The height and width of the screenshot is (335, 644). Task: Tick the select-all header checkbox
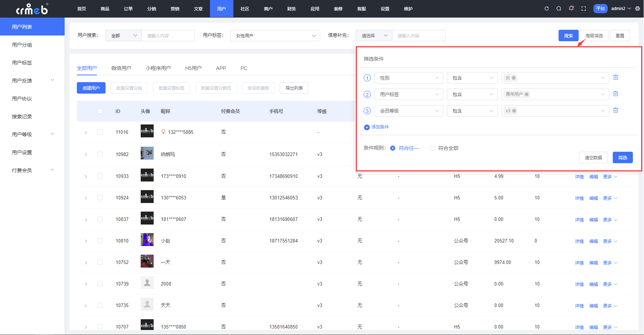click(x=100, y=111)
